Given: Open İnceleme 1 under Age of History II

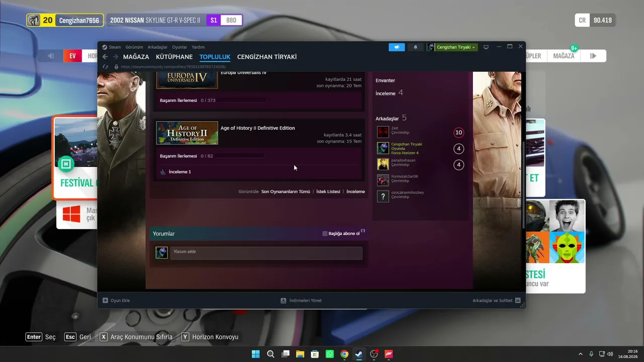Looking at the screenshot, I should coord(180,172).
